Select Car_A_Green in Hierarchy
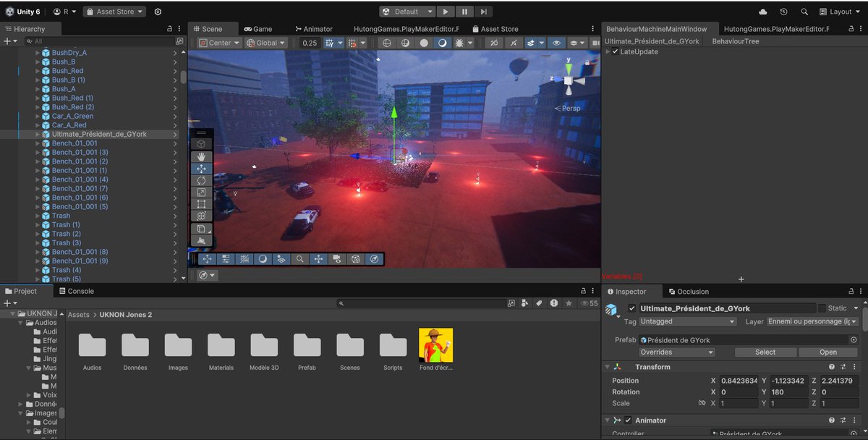This screenshot has width=868, height=440. click(x=72, y=116)
